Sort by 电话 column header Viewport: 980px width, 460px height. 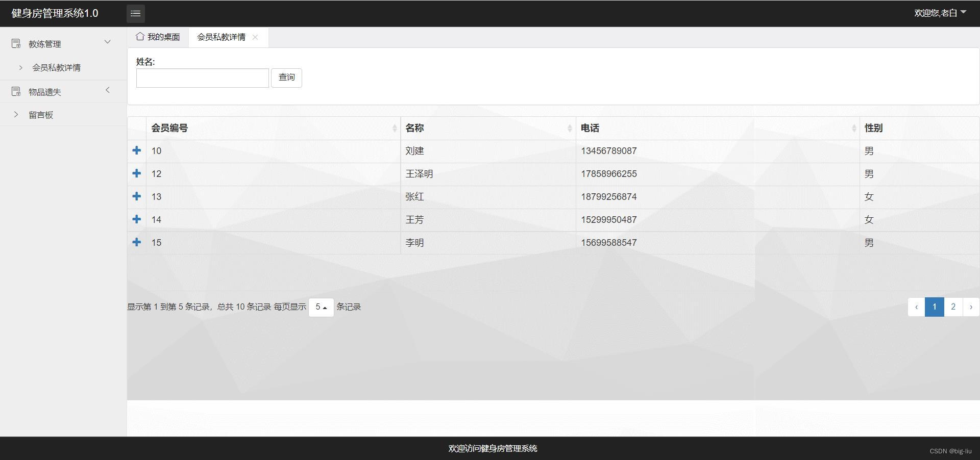coord(718,128)
